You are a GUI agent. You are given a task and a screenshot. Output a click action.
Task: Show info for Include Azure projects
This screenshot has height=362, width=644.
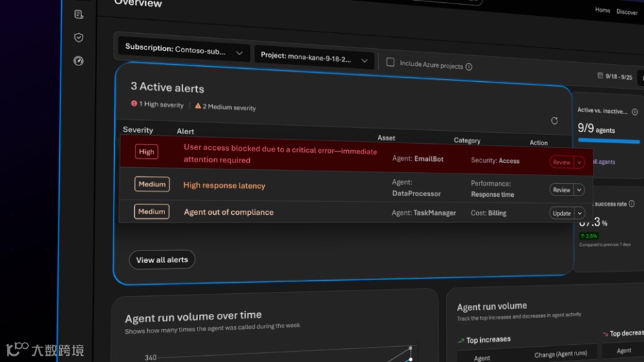pos(469,67)
